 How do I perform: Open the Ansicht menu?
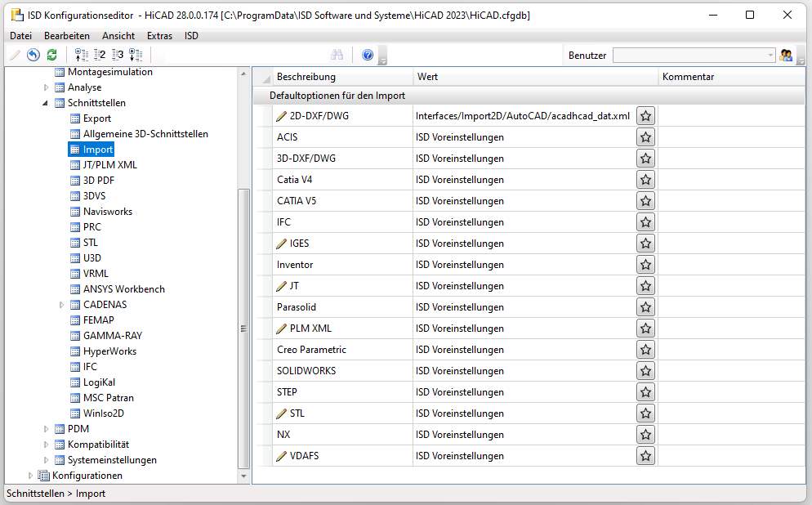point(118,36)
